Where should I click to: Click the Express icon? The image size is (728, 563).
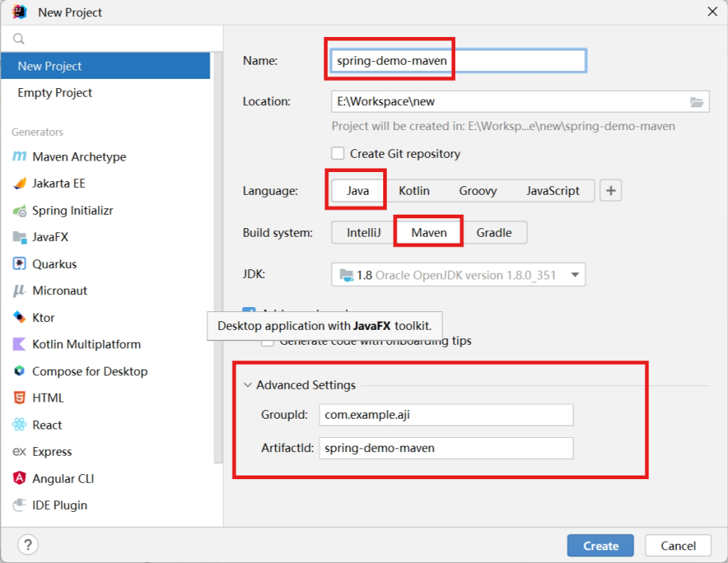(19, 451)
